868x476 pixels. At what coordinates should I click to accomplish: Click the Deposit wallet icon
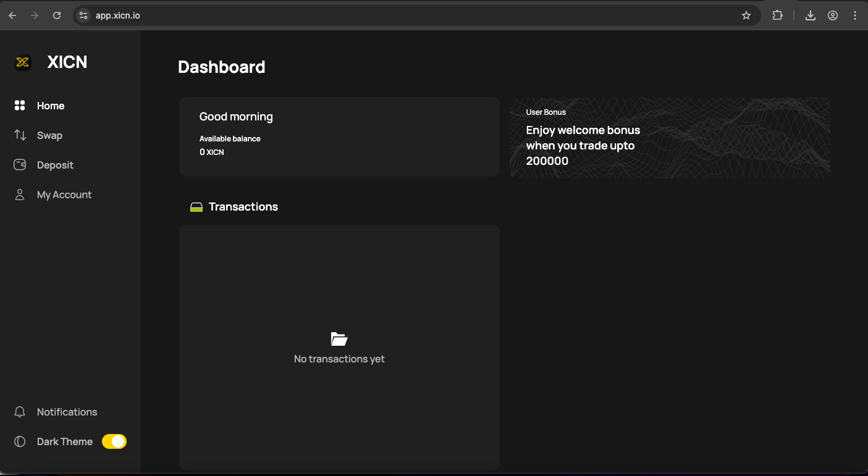coord(20,165)
